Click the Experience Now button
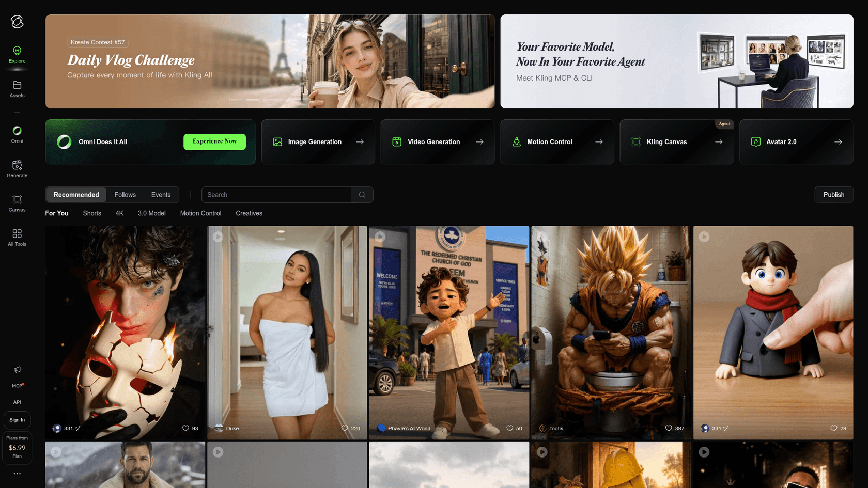868x488 pixels. pyautogui.click(x=214, y=141)
